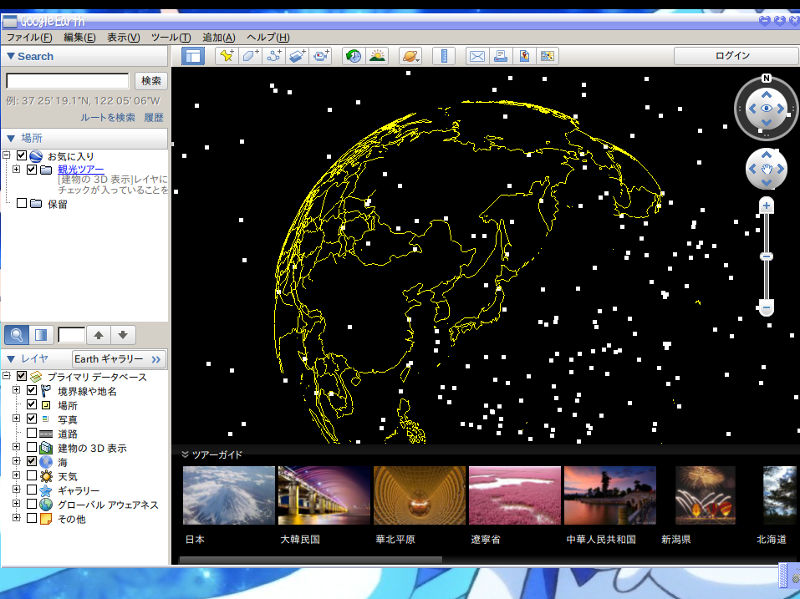Open the ツール(T) menu

pyautogui.click(x=171, y=38)
